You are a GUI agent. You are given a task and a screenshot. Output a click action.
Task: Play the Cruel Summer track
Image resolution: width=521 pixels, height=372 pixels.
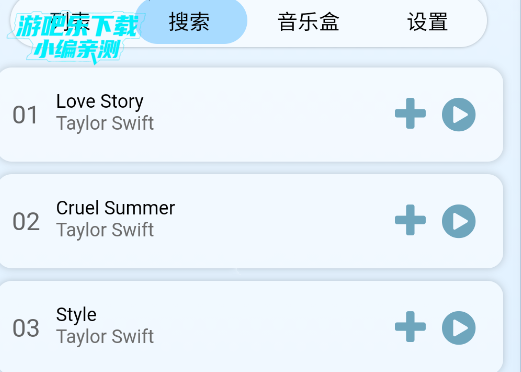(x=459, y=221)
